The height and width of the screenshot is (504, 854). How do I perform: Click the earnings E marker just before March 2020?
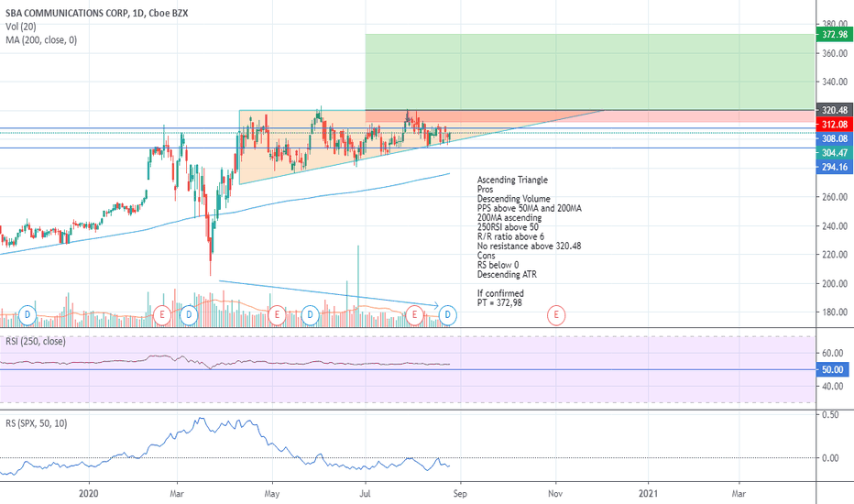click(x=162, y=315)
